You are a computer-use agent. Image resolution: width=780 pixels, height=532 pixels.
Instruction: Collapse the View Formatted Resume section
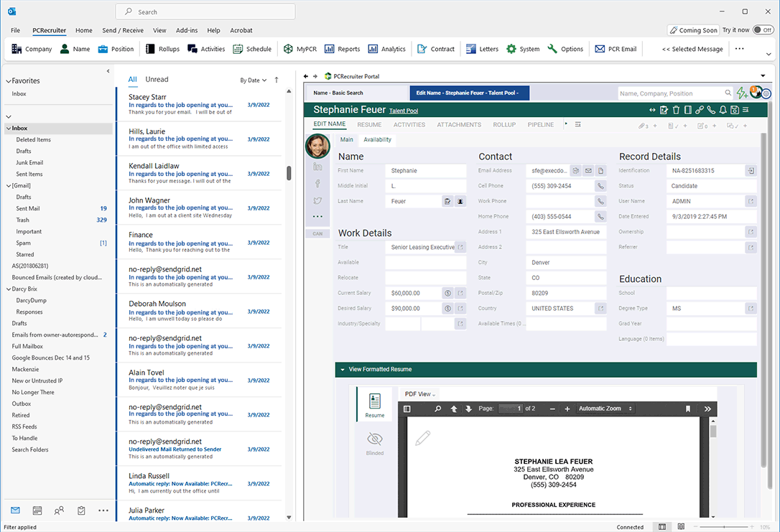pyautogui.click(x=343, y=370)
